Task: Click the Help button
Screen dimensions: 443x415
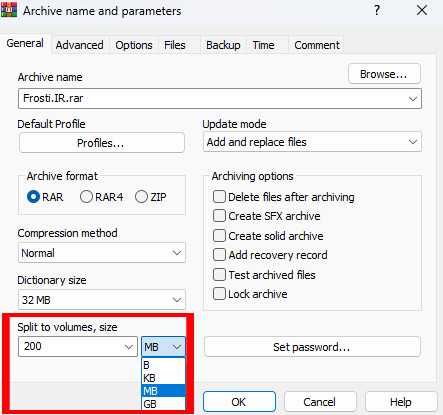Action: pos(401,402)
